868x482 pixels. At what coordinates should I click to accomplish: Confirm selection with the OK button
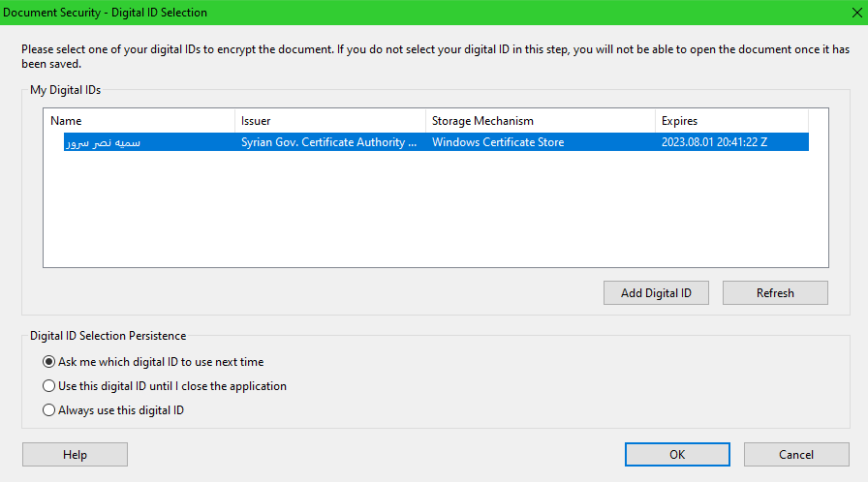coord(677,455)
